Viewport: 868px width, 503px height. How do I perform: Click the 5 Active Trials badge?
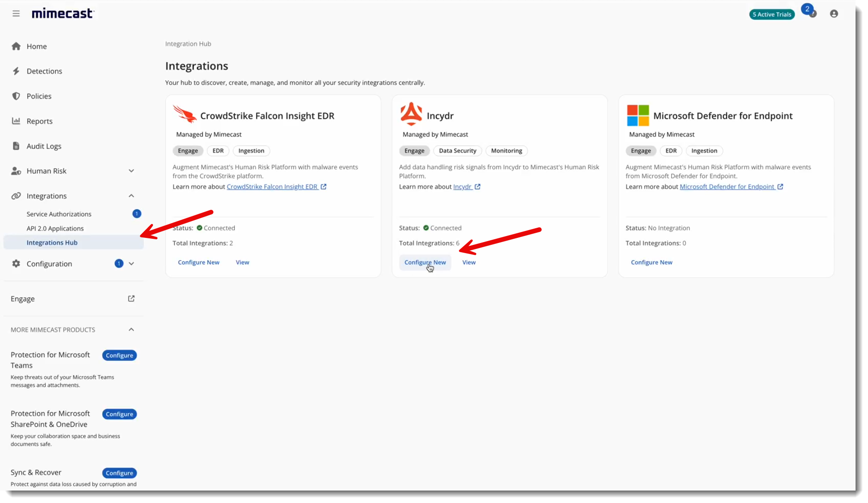pos(771,14)
